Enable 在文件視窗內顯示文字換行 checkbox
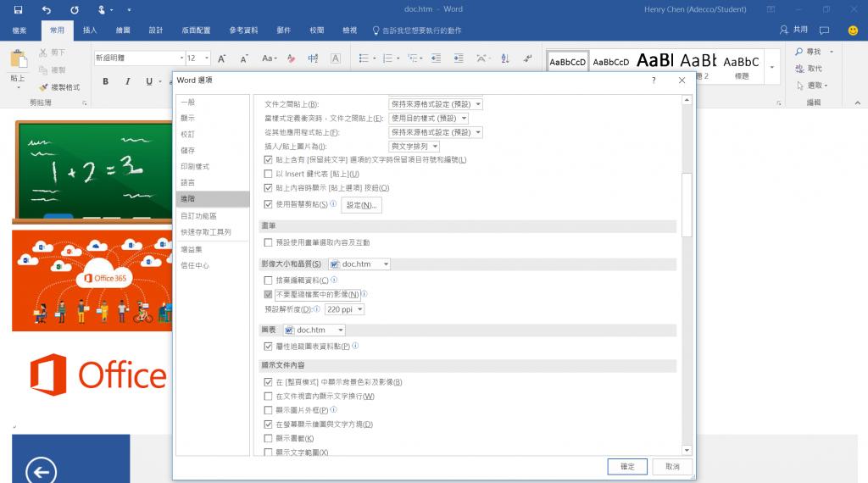Viewport: 868px width, 483px height. pos(268,396)
